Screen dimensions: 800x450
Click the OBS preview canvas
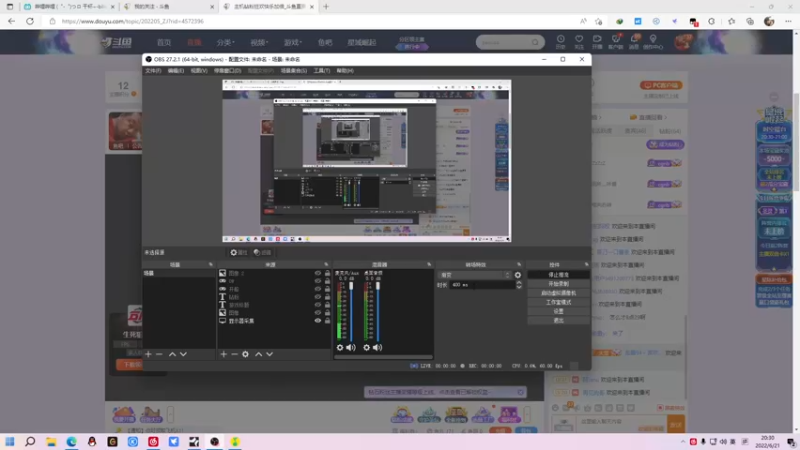click(366, 161)
